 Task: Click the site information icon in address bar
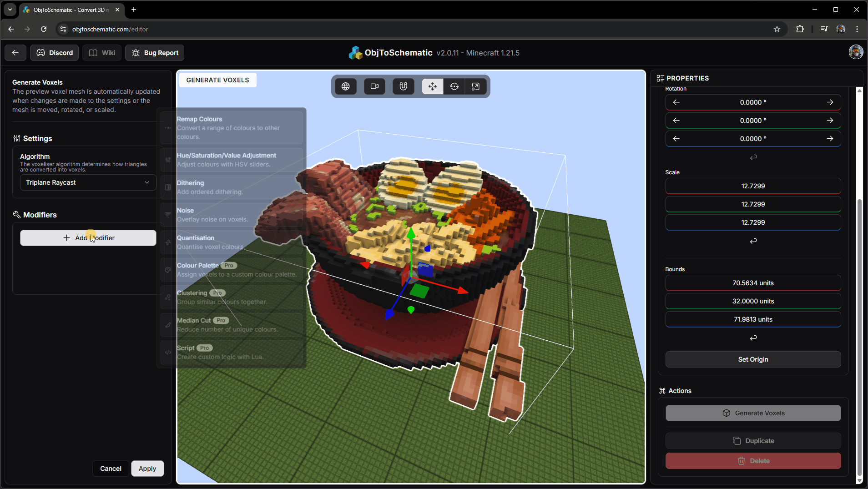coord(63,29)
